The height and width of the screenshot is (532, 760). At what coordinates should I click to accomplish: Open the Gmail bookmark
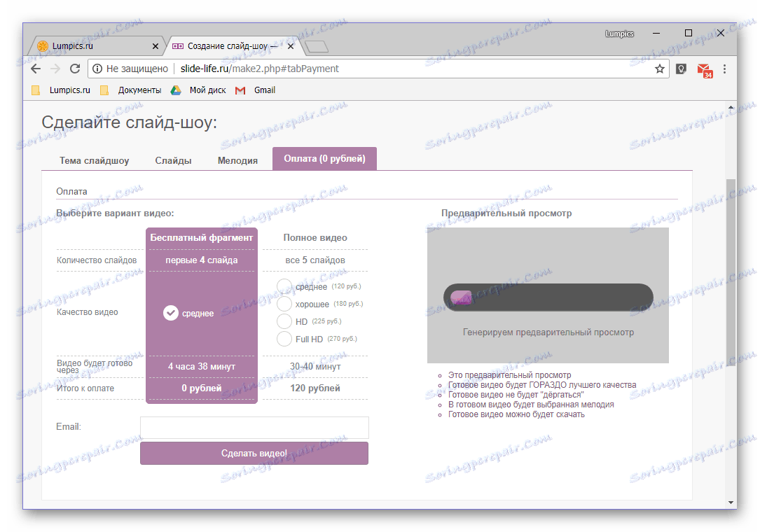click(256, 90)
